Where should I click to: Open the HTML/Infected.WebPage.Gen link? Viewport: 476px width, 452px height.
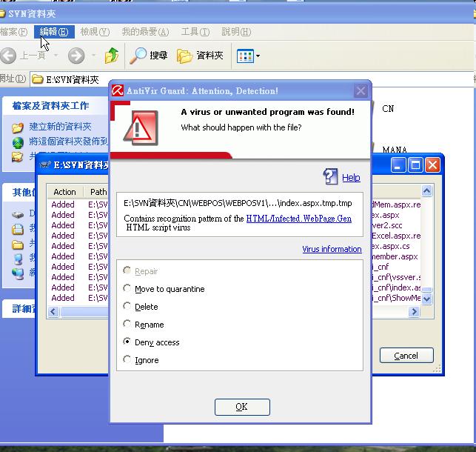(298, 219)
